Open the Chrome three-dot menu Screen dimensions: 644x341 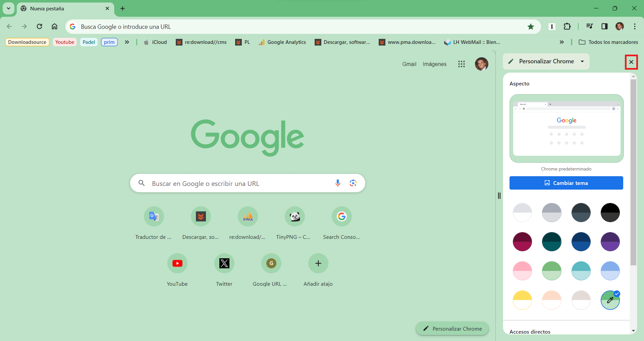[x=635, y=26]
